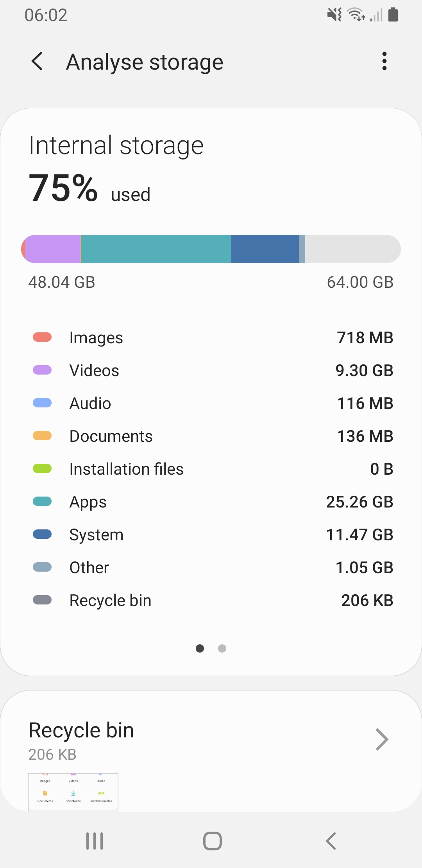Viewport: 422px width, 868px height.
Task: Expand the Recycle bin section chevron
Action: tap(381, 739)
